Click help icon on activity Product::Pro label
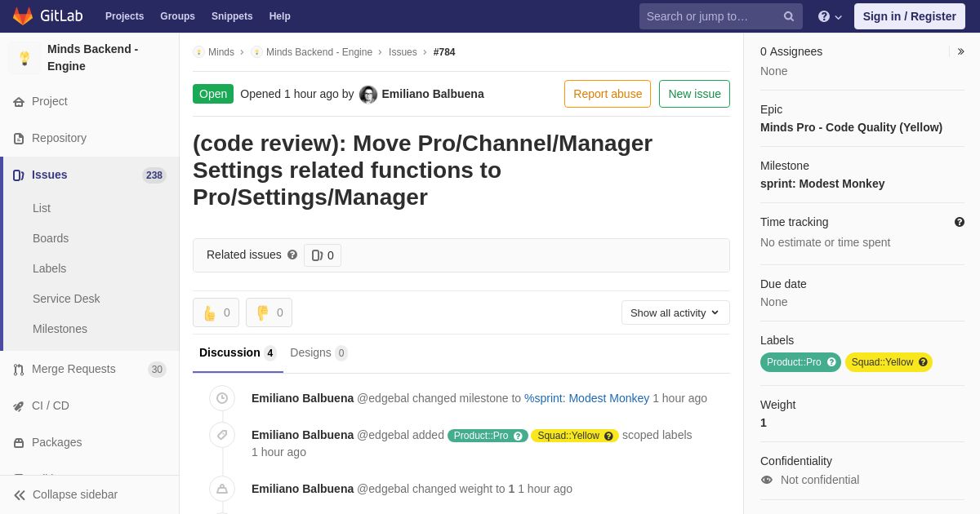This screenshot has width=980, height=514. click(518, 436)
